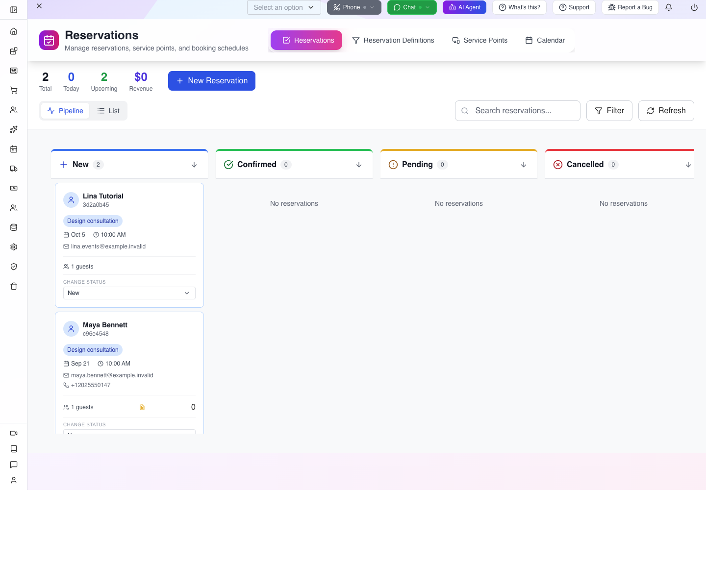Click the database icon in sidebar

14,227
